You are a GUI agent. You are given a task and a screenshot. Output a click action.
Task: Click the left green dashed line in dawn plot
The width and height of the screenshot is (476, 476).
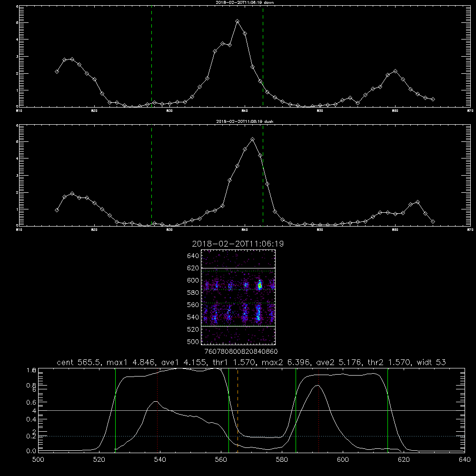[151, 56]
